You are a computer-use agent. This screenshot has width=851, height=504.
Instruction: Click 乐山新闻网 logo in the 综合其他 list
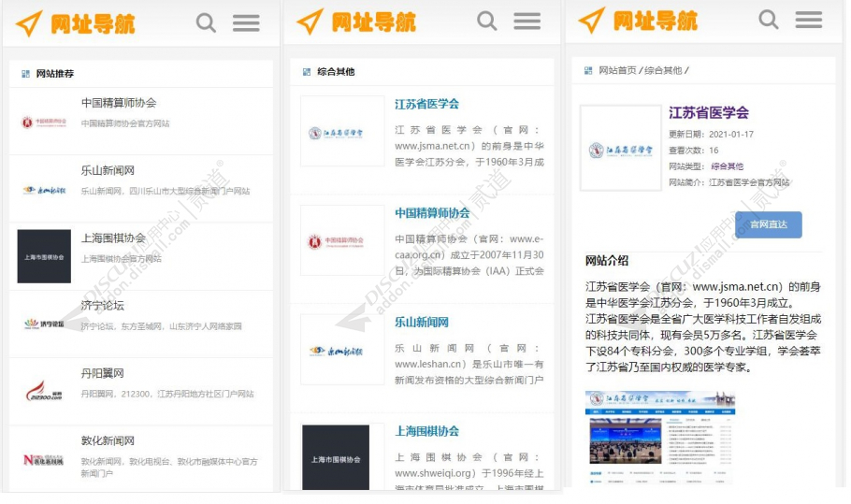tap(342, 350)
